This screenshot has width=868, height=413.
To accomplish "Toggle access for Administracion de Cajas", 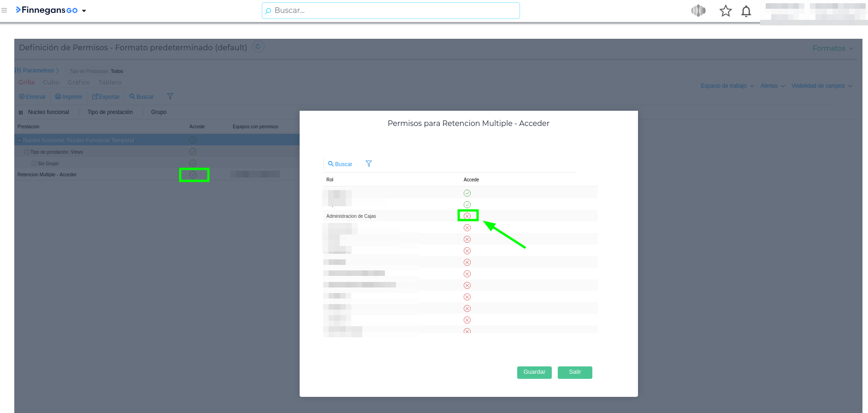I will (x=467, y=216).
